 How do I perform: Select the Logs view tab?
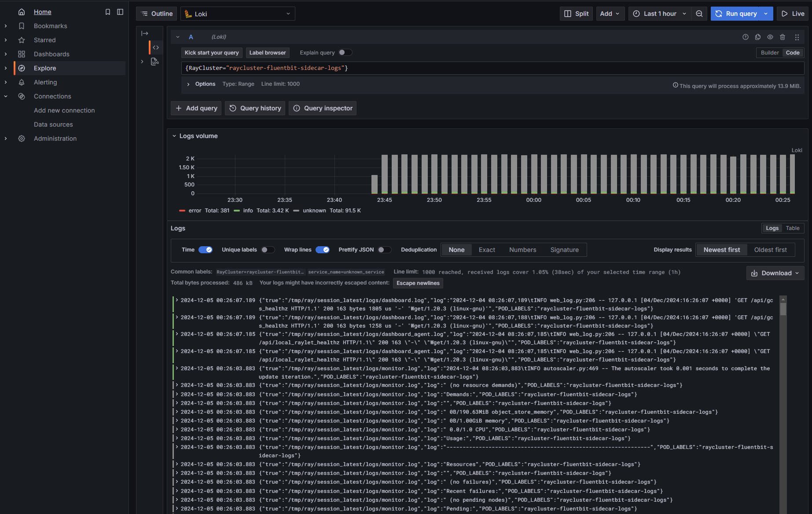[x=772, y=228]
